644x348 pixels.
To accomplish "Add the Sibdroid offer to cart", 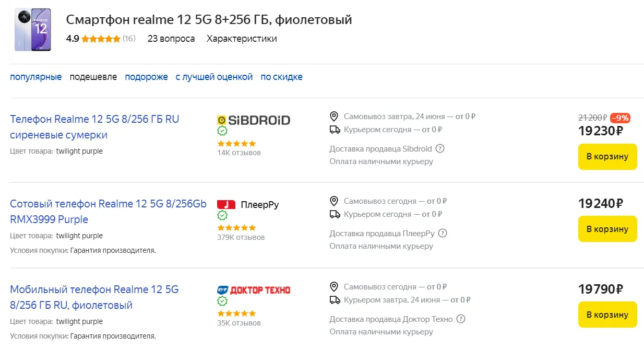I will [607, 157].
